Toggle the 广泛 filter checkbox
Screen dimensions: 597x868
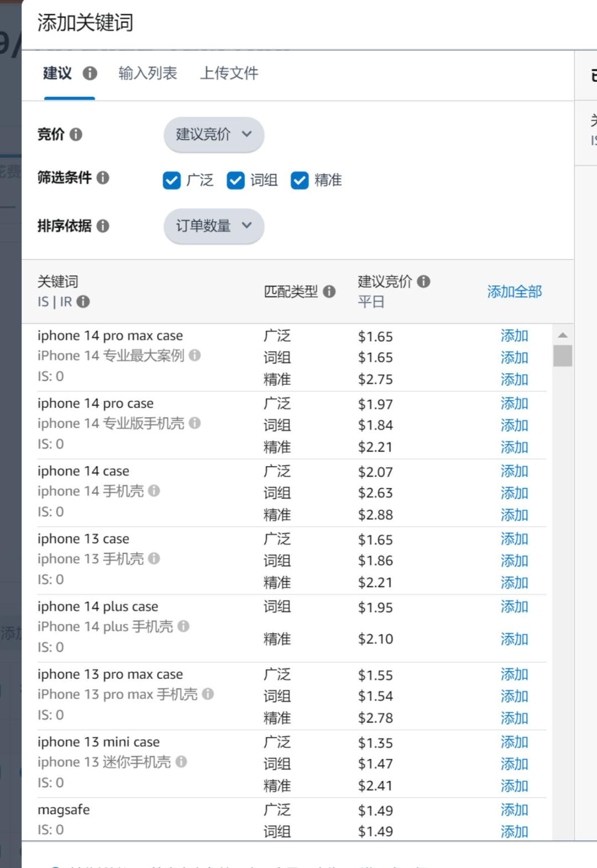(x=172, y=180)
